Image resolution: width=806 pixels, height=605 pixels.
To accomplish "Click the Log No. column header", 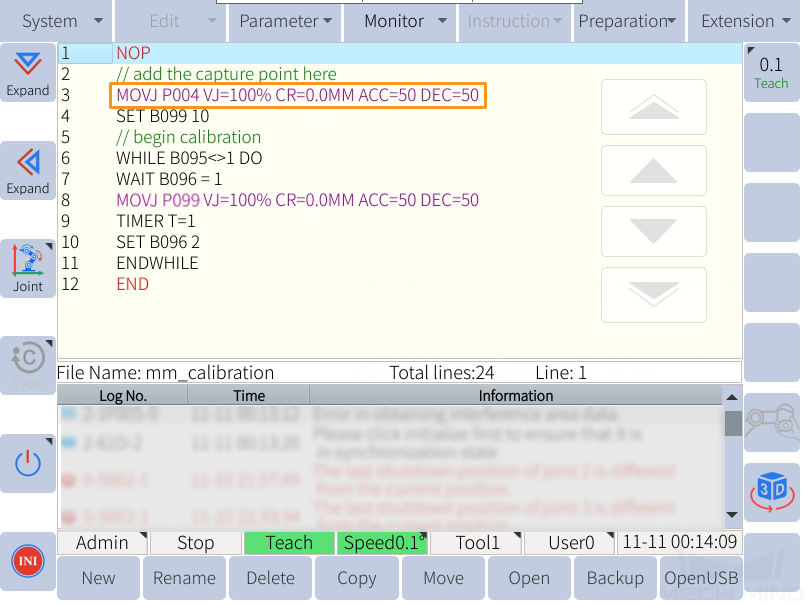I will pos(123,396).
